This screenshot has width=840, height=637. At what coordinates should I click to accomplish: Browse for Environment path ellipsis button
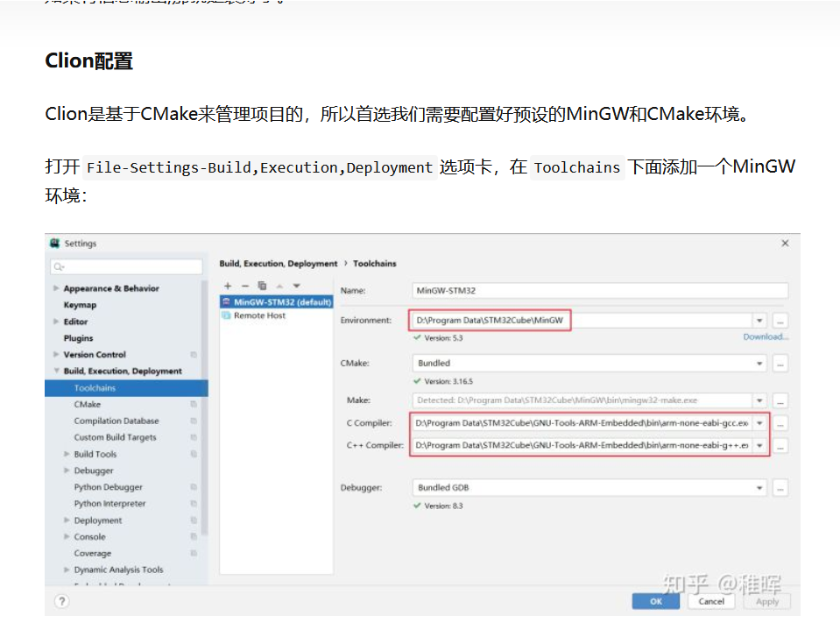click(x=780, y=321)
